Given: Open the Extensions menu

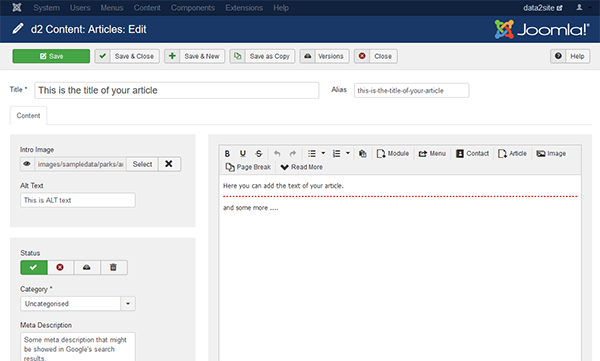Looking at the screenshot, I should 244,8.
